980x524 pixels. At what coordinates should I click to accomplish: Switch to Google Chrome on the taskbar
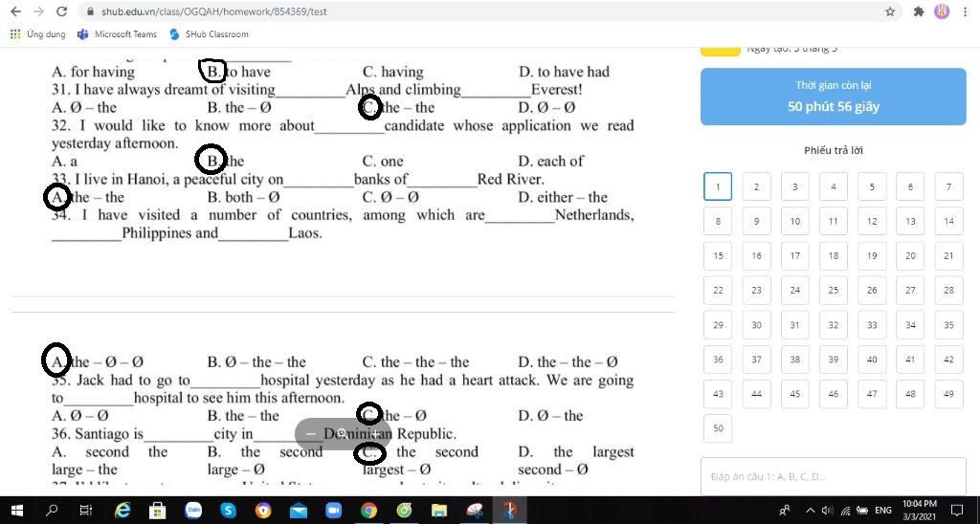pyautogui.click(x=368, y=511)
